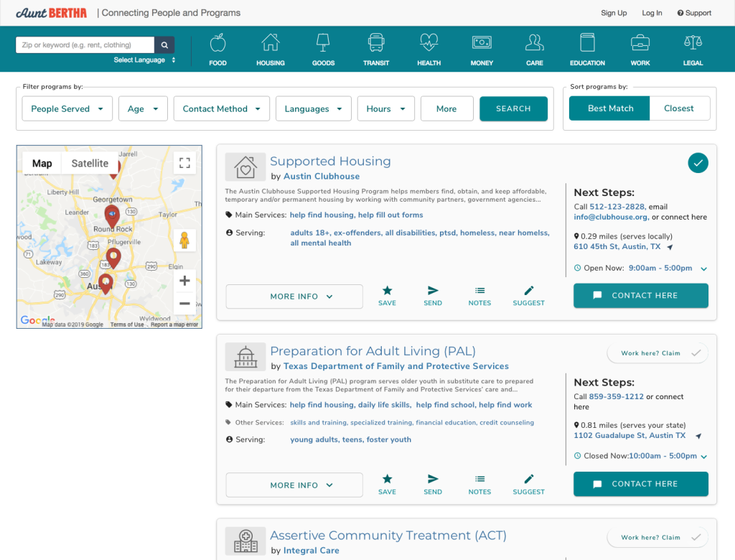Open the Goods category
Screen dimensions: 735x560
tap(324, 50)
